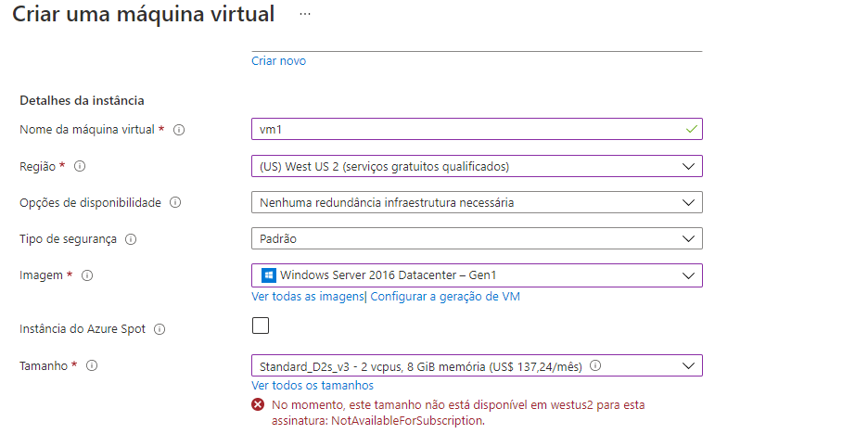The image size is (868, 434).
Task: Click the Criar uma máquina virtual title
Action: (144, 14)
